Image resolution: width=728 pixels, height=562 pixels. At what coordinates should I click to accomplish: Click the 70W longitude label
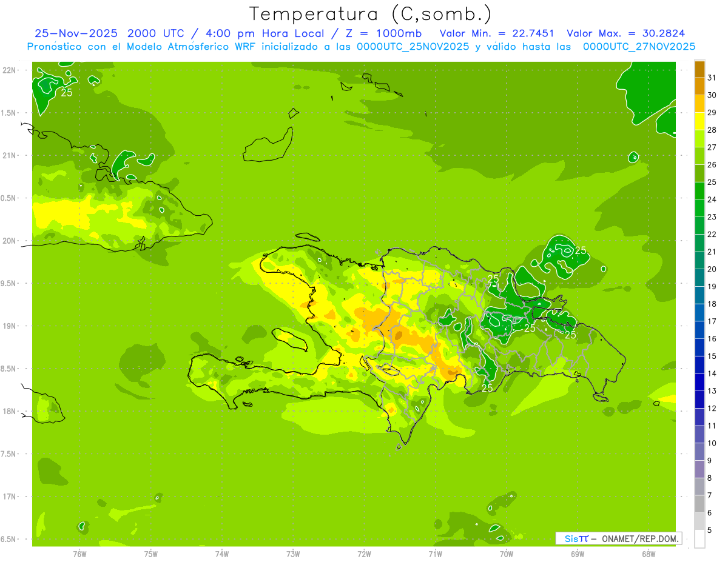tap(507, 554)
